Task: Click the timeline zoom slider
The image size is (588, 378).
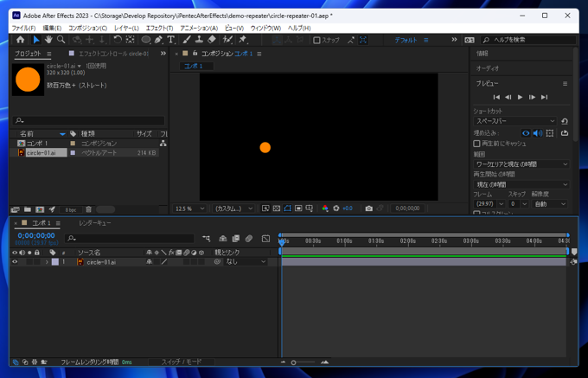Action: pos(294,362)
